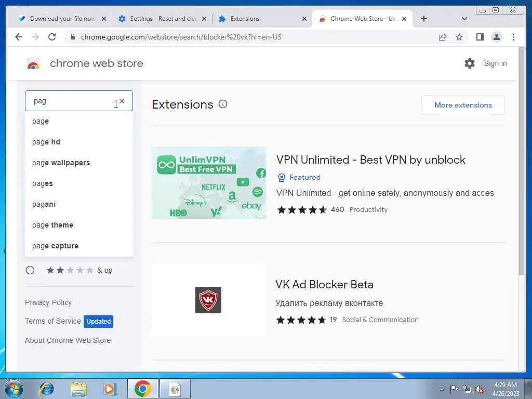Viewport: 532px width, 399px height.
Task: Close the Extensions tab
Action: [x=304, y=19]
